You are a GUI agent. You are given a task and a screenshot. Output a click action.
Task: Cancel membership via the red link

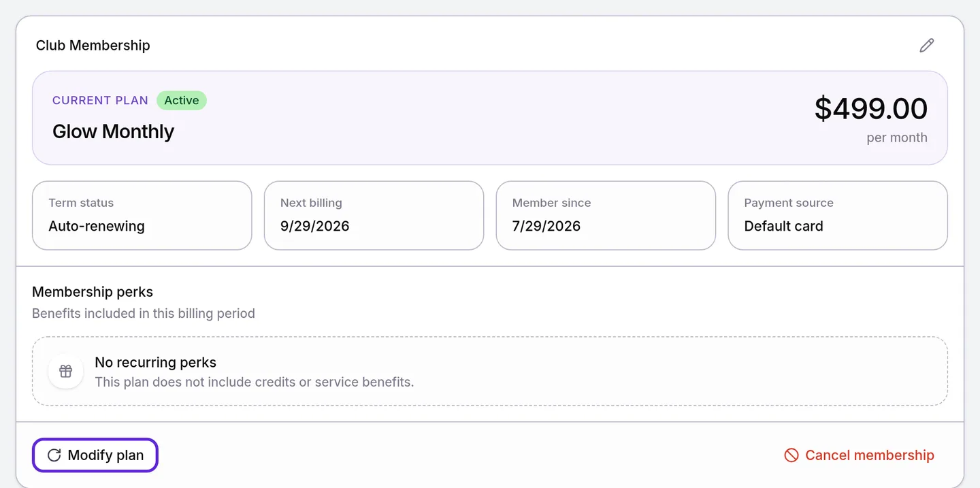pyautogui.click(x=859, y=455)
